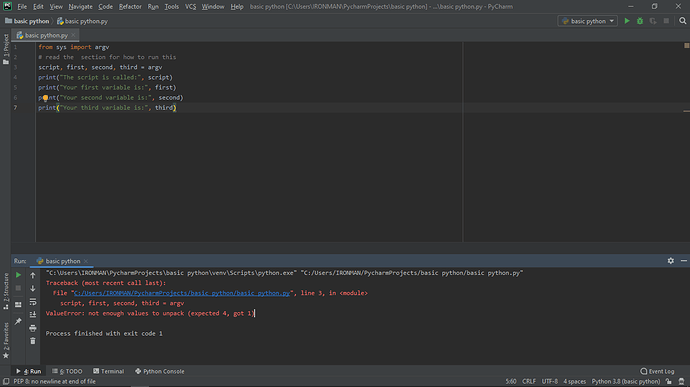The height and width of the screenshot is (387, 690).
Task: Click 'Process finished with exit code 1' text
Action: click(104, 333)
